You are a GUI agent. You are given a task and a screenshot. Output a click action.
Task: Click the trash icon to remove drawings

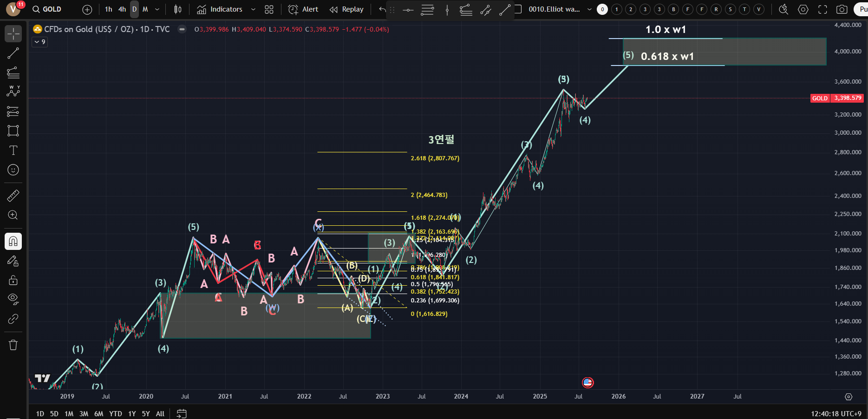click(x=13, y=345)
